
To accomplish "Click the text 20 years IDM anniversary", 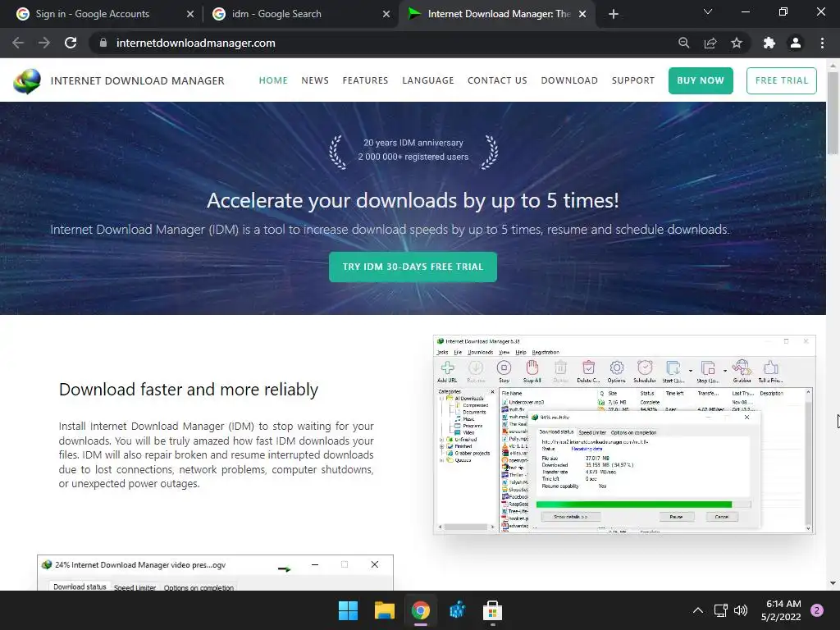I will (x=413, y=143).
